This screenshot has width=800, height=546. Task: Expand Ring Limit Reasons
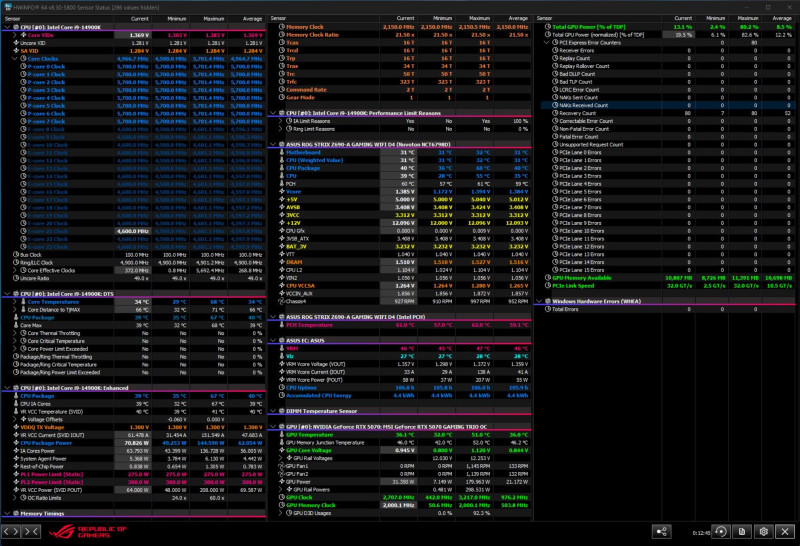[281, 129]
